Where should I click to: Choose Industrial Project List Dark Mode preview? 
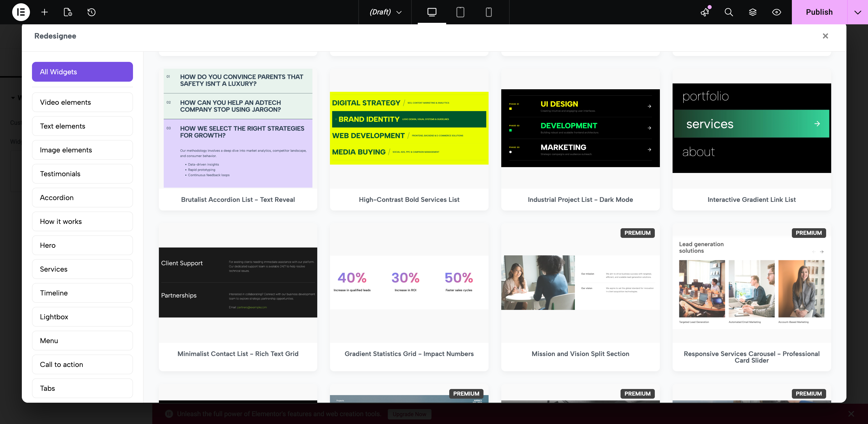pos(580,128)
